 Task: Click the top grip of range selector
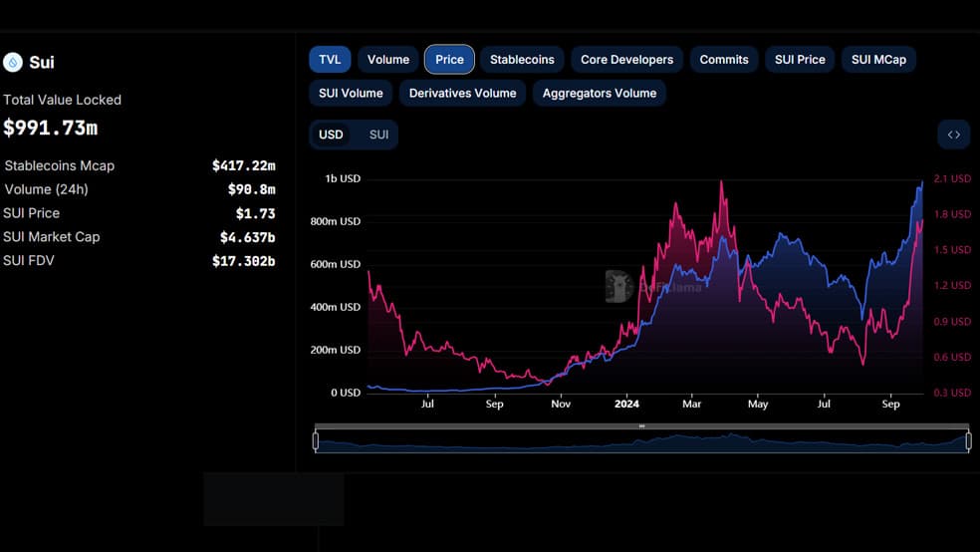641,426
